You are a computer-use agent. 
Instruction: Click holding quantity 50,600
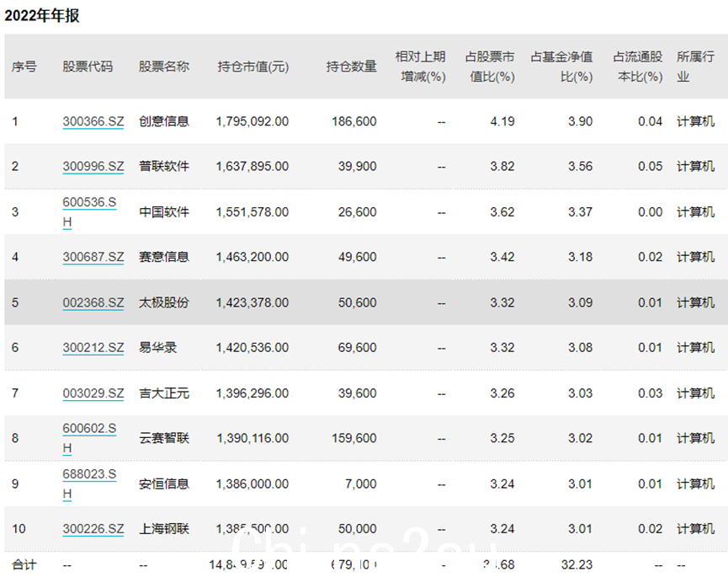point(357,303)
